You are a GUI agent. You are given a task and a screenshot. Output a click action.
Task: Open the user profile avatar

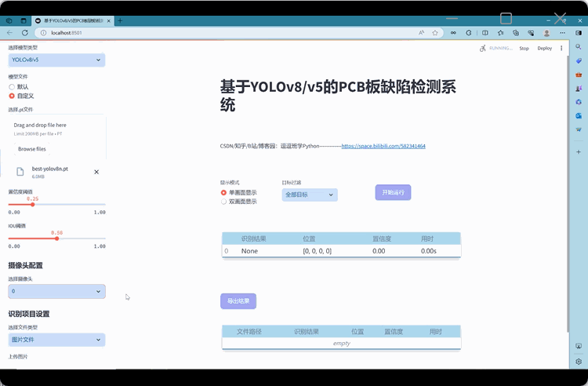tap(546, 33)
